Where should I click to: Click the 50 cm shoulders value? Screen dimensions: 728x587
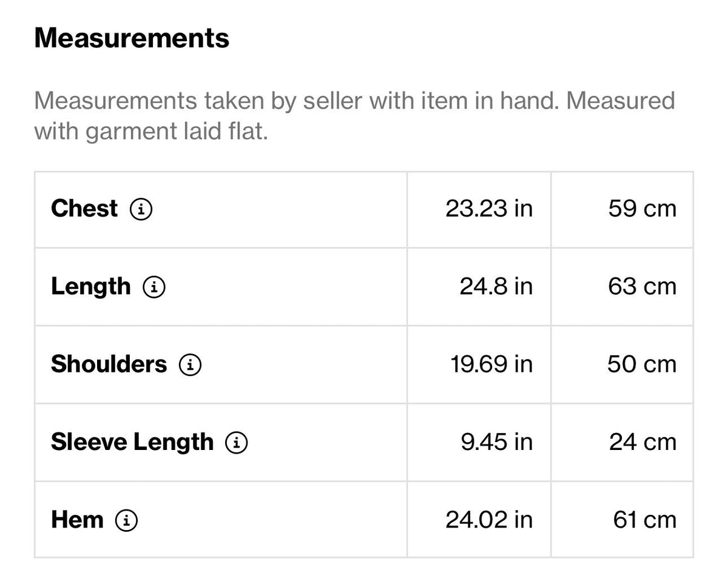pos(642,364)
